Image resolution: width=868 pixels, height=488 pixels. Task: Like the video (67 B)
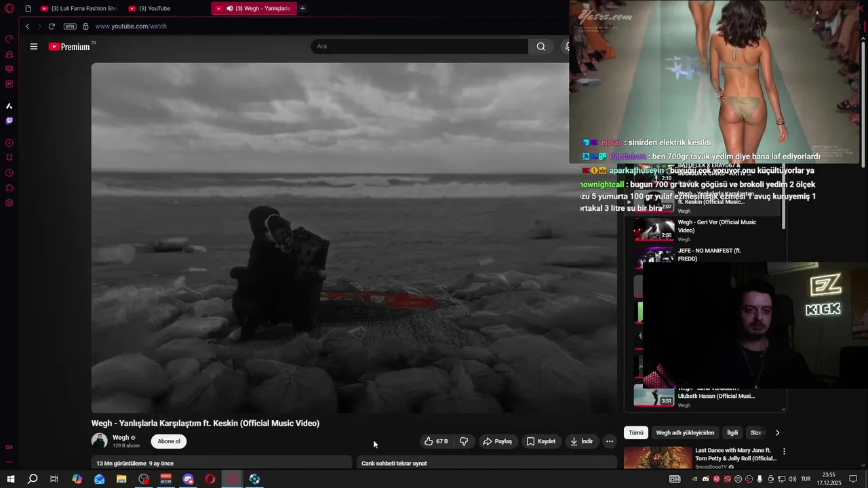click(x=435, y=441)
